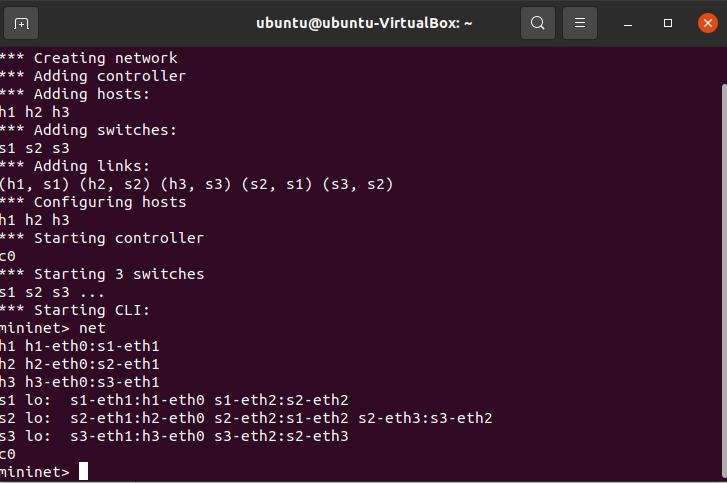Click the '*** Starting 3 switches' line

click(102, 274)
